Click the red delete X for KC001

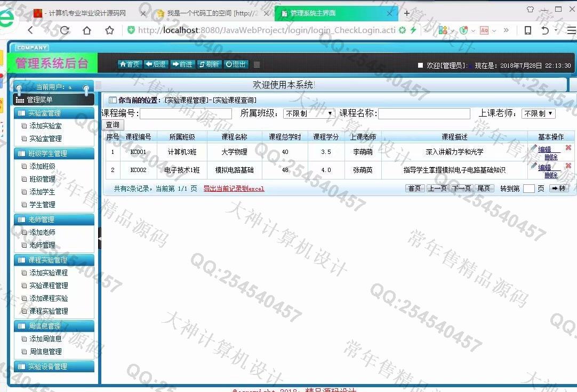(568, 148)
